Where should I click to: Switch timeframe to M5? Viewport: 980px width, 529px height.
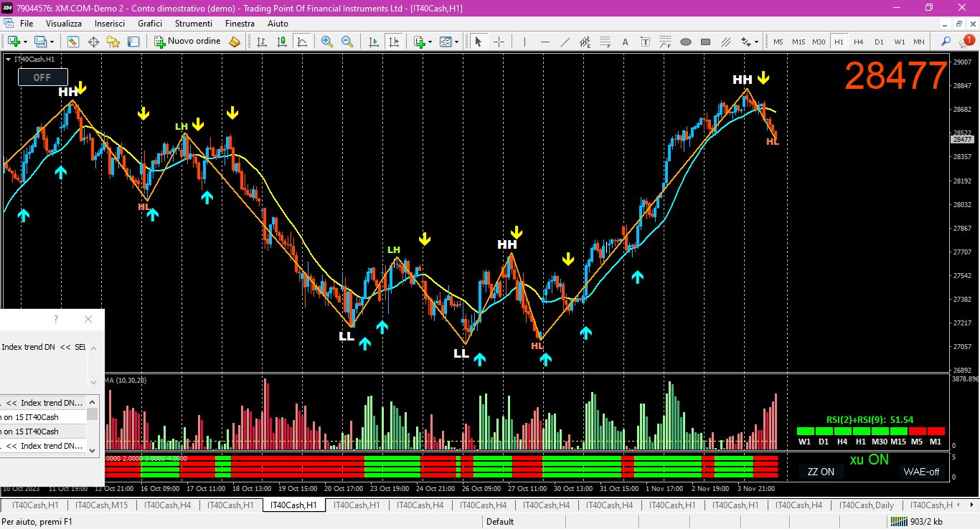[x=778, y=42]
